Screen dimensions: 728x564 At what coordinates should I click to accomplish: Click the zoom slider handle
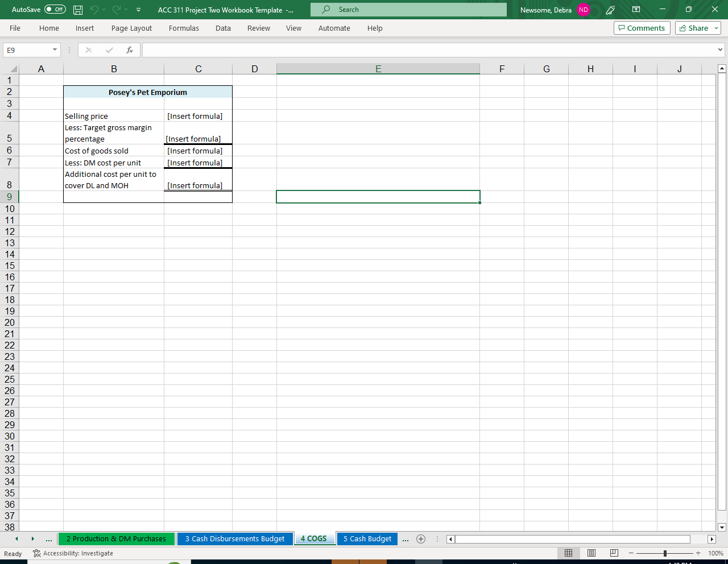[x=665, y=553]
